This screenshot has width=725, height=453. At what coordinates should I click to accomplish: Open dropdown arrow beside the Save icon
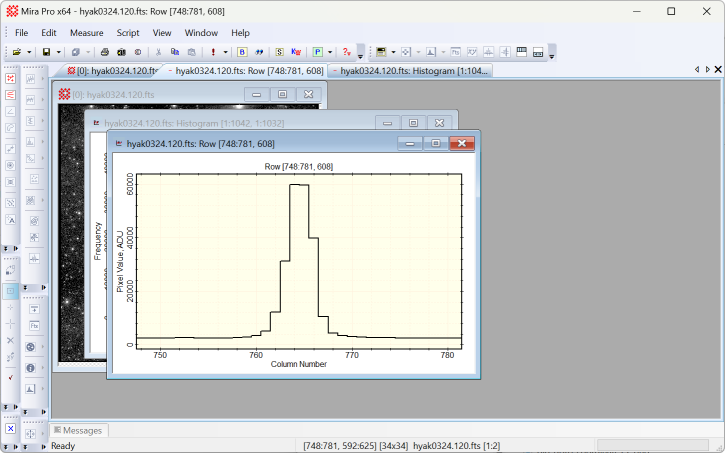coord(59,52)
